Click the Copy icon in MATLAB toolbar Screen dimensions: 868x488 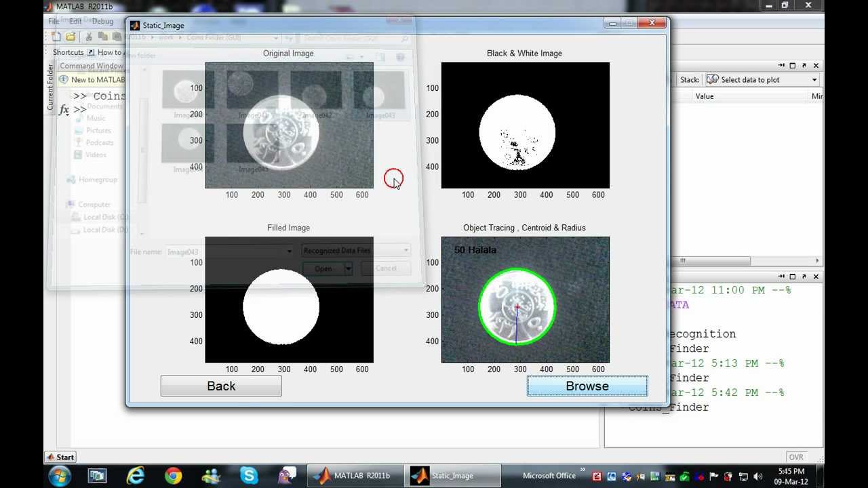point(102,37)
